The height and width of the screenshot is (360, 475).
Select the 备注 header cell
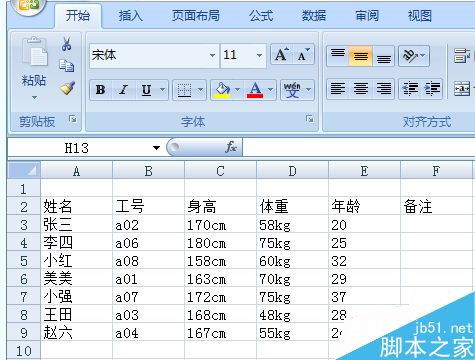(437, 207)
